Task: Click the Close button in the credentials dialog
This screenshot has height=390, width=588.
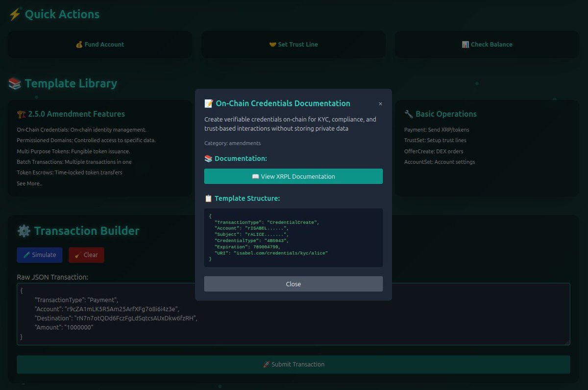Action: click(293, 284)
